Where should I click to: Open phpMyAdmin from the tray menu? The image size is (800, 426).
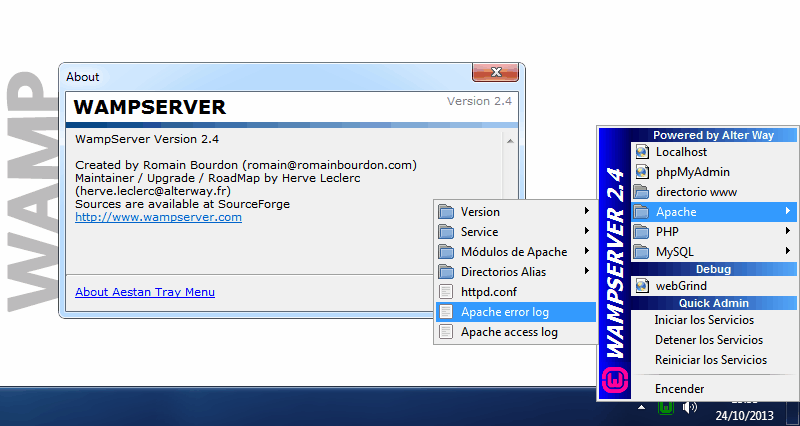pyautogui.click(x=714, y=172)
